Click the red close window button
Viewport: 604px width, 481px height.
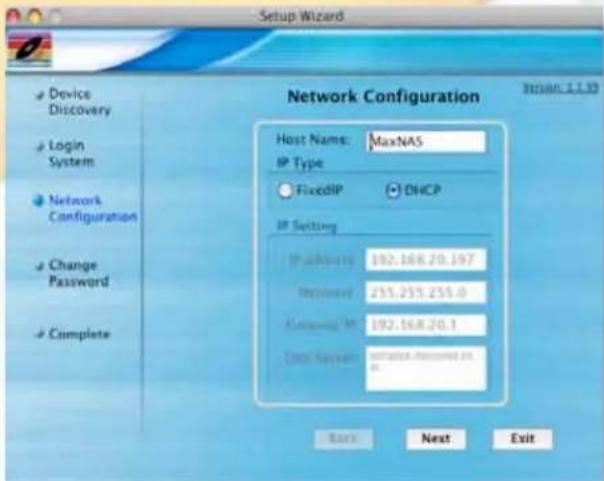coord(13,17)
